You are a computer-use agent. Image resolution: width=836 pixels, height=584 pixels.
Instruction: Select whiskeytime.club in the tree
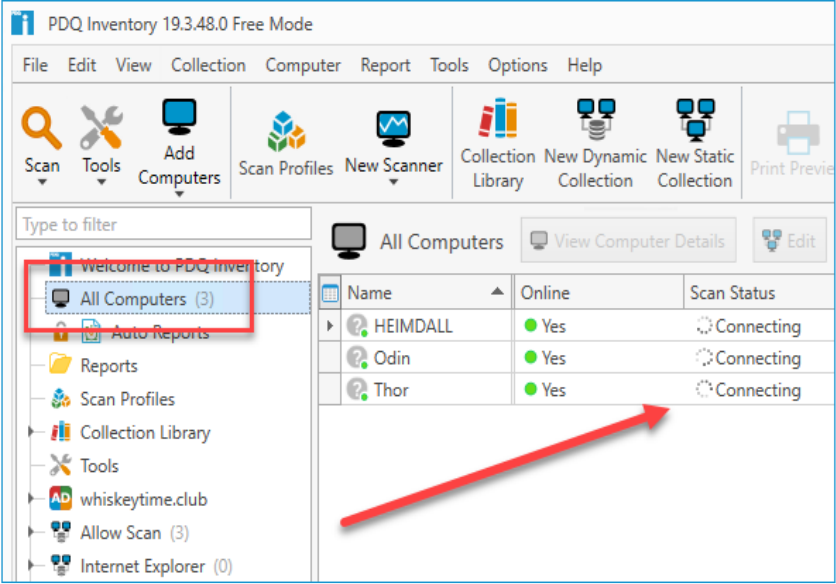143,499
